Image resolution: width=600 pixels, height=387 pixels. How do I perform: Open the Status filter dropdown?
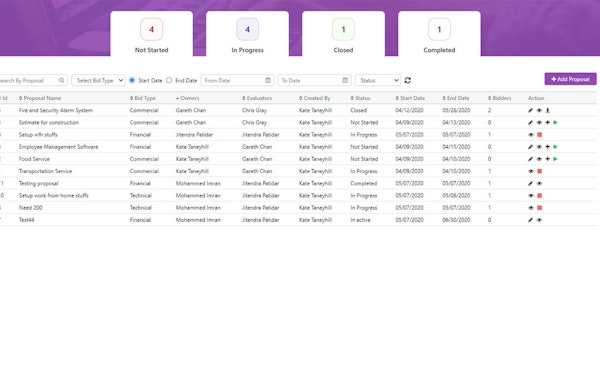[378, 80]
